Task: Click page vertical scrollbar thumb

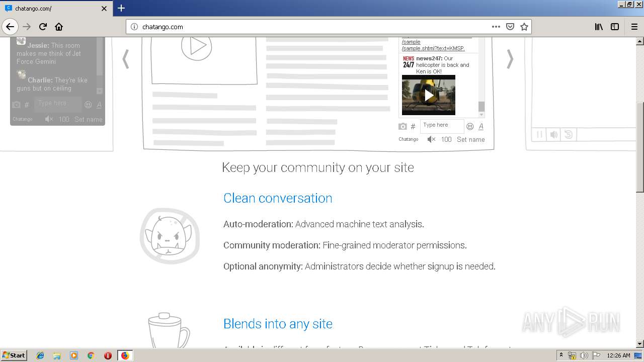Action: tap(639, 147)
